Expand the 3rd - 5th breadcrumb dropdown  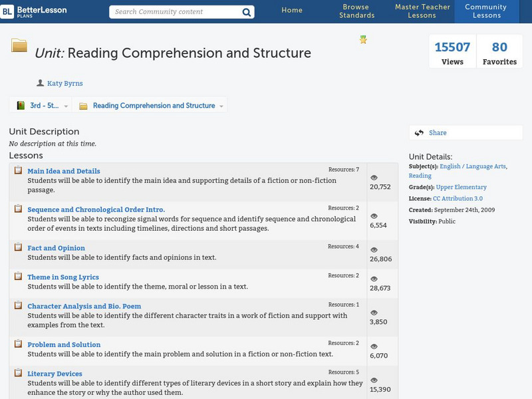[x=66, y=106]
